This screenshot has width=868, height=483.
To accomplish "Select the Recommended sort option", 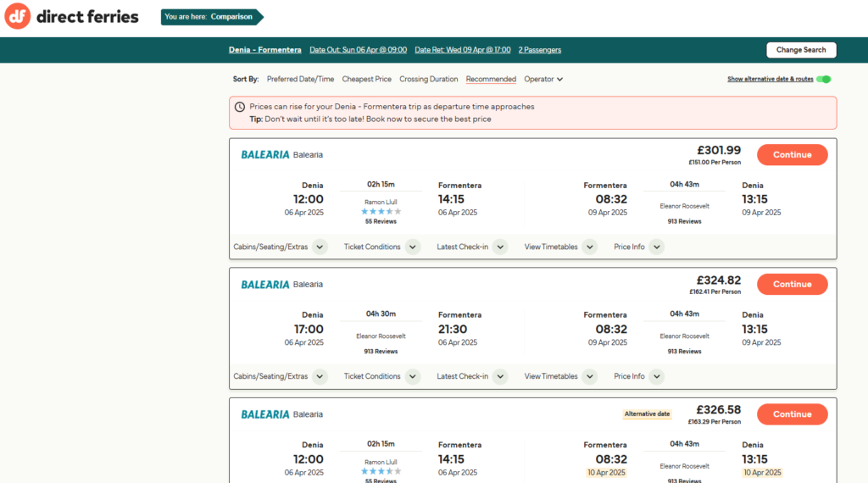I will (491, 79).
